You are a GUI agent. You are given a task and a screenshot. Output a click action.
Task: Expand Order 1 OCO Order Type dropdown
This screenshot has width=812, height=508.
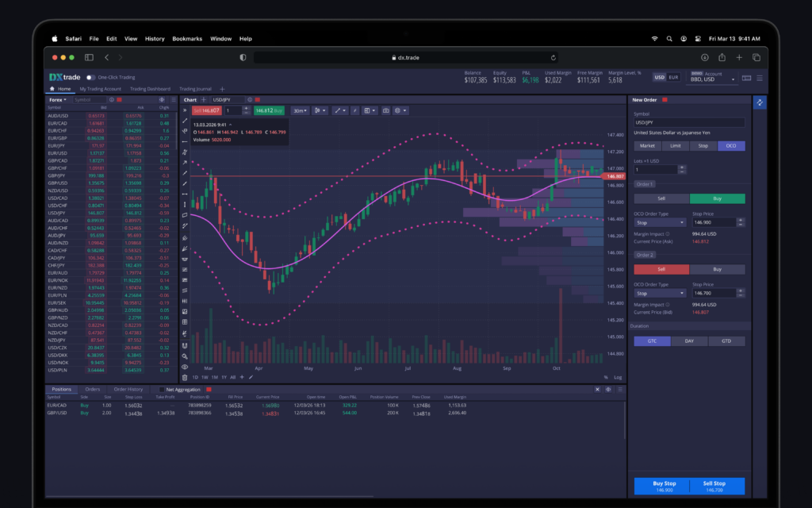pyautogui.click(x=659, y=223)
